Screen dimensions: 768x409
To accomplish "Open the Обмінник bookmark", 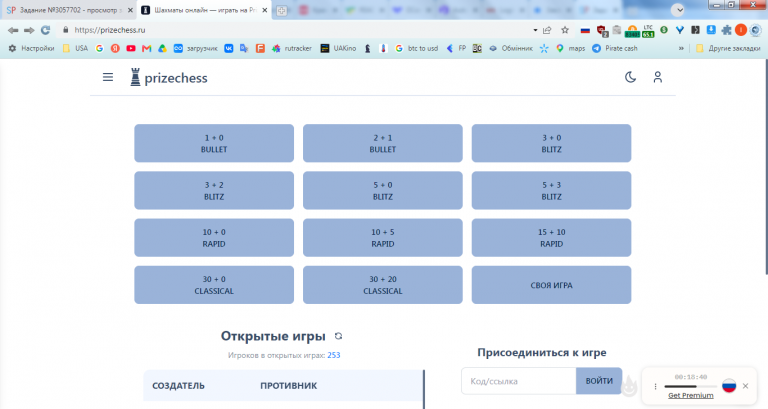I will click(x=511, y=48).
